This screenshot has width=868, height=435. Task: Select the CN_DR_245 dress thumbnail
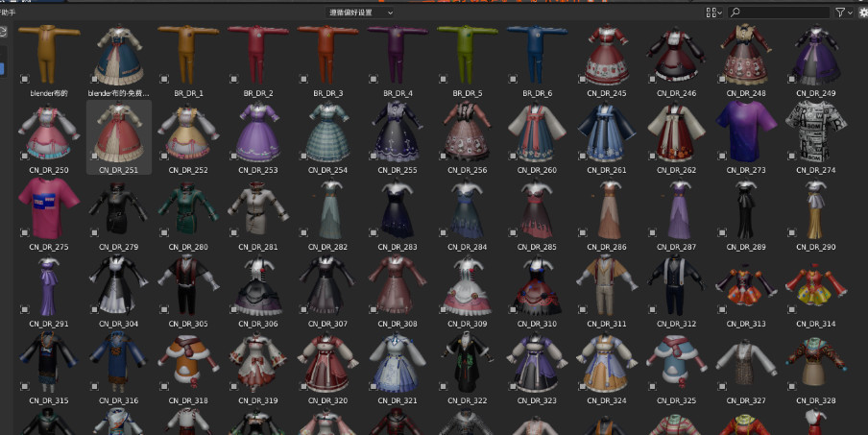click(x=607, y=55)
